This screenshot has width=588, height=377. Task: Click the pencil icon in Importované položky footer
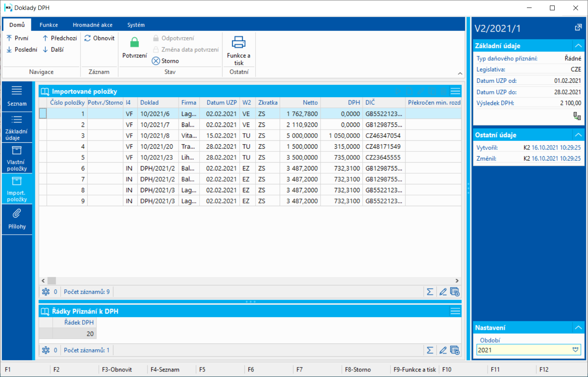tap(443, 292)
